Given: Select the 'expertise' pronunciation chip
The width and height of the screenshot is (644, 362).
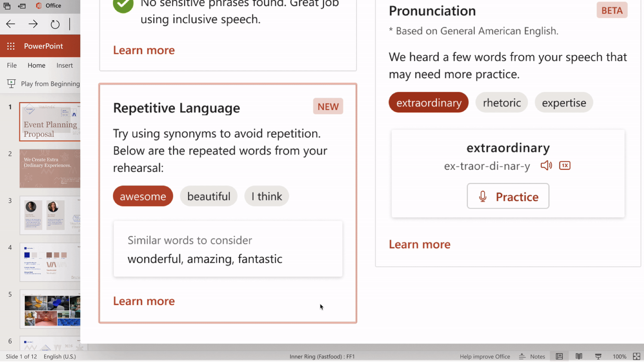Looking at the screenshot, I should click(564, 103).
